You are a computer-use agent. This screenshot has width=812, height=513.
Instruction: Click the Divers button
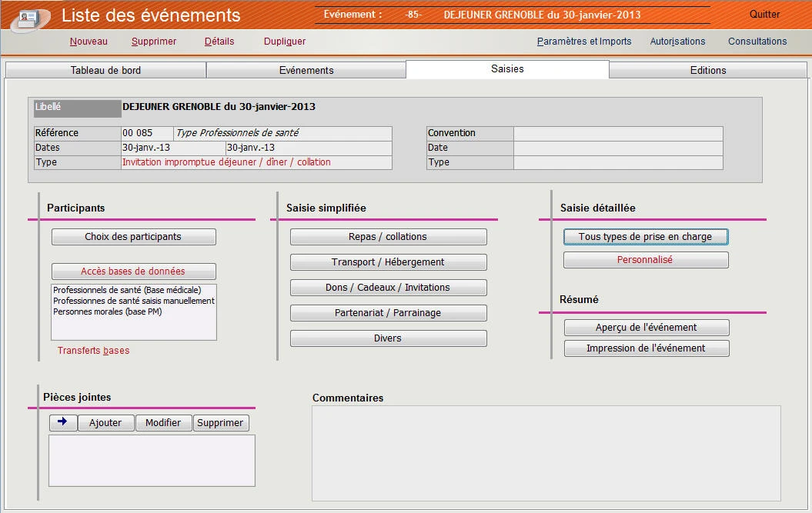tap(389, 338)
